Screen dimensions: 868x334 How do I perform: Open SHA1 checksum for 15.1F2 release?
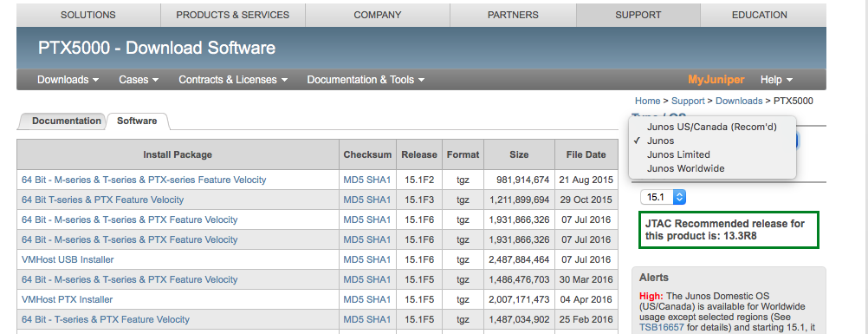(x=379, y=180)
